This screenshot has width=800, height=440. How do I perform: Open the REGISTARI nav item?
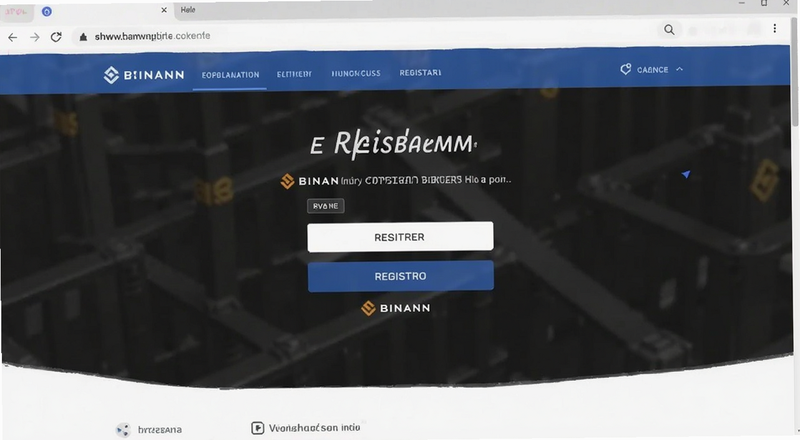click(420, 73)
